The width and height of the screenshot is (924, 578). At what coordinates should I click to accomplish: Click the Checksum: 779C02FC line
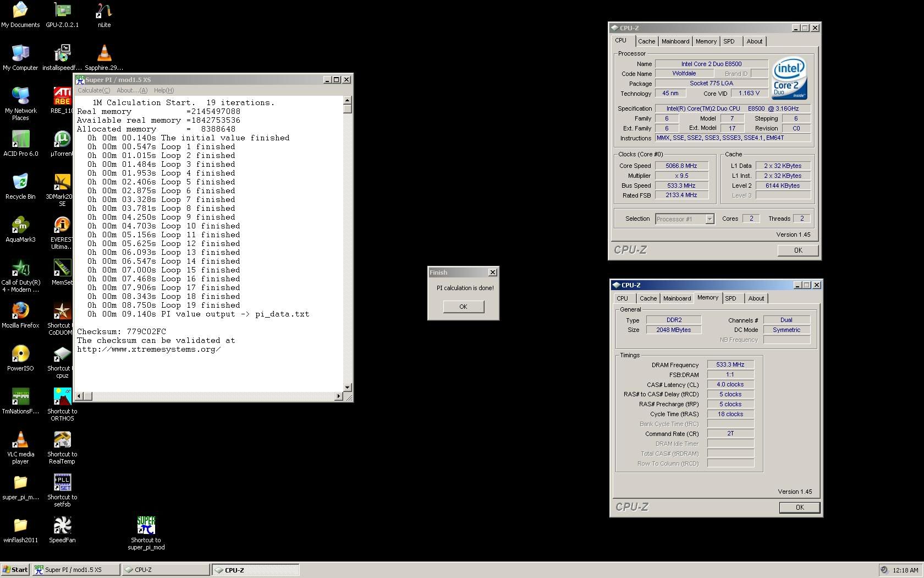122,331
